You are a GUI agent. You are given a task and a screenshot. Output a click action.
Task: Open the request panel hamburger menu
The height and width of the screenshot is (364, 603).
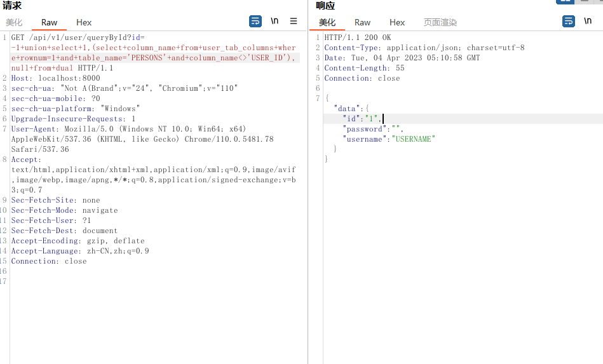tap(294, 21)
